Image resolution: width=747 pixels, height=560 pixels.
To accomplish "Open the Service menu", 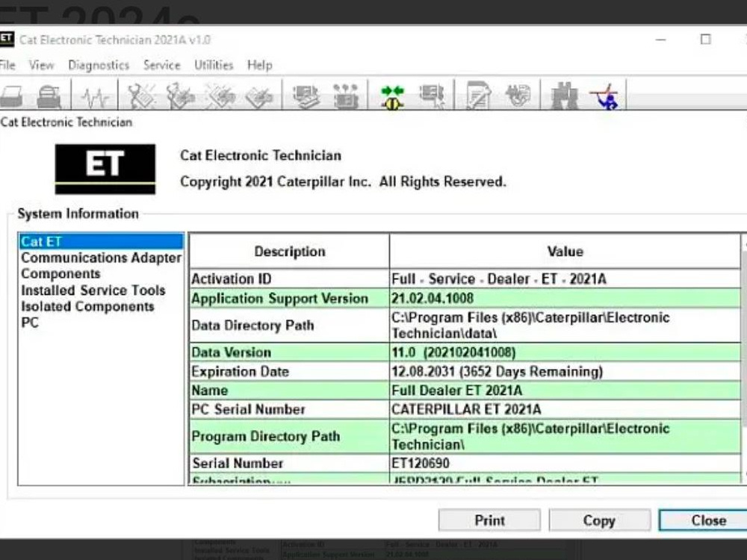I will (162, 65).
